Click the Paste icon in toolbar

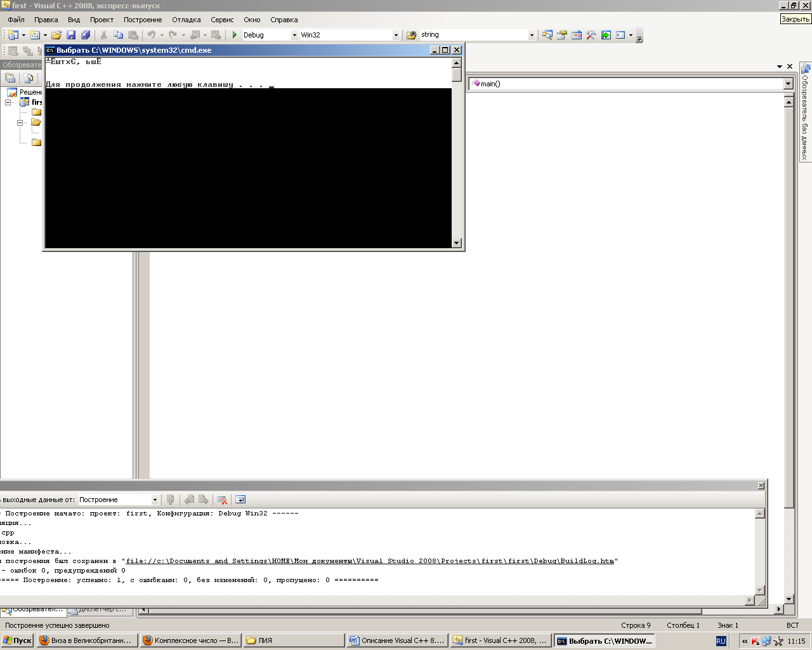(133, 35)
